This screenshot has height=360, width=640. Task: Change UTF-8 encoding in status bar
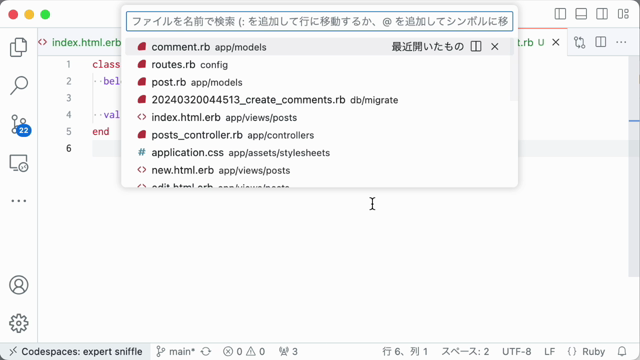click(x=516, y=351)
